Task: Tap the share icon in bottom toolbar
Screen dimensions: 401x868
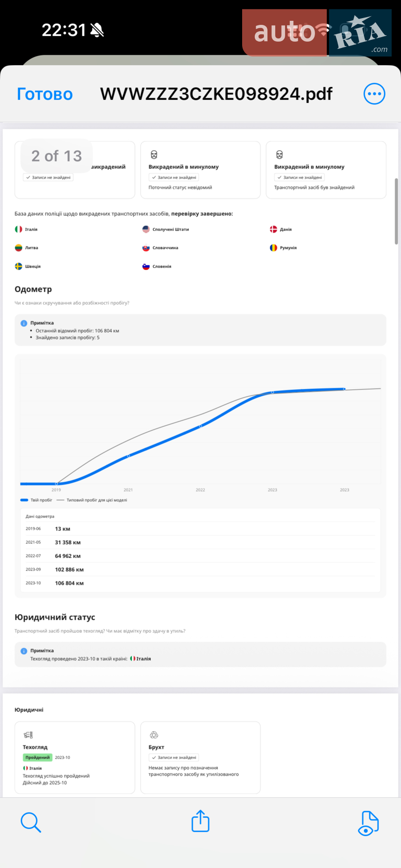Action: pos(200,821)
